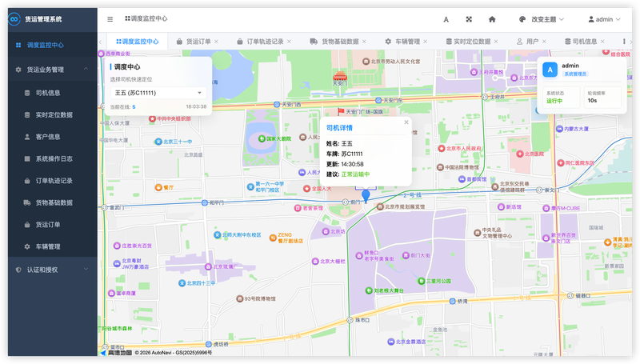The image size is (640, 364).
Task: Click the 运行中 system status value
Action: 554,101
